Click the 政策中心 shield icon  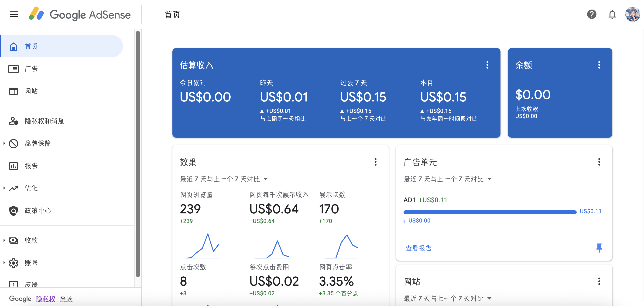[14, 211]
